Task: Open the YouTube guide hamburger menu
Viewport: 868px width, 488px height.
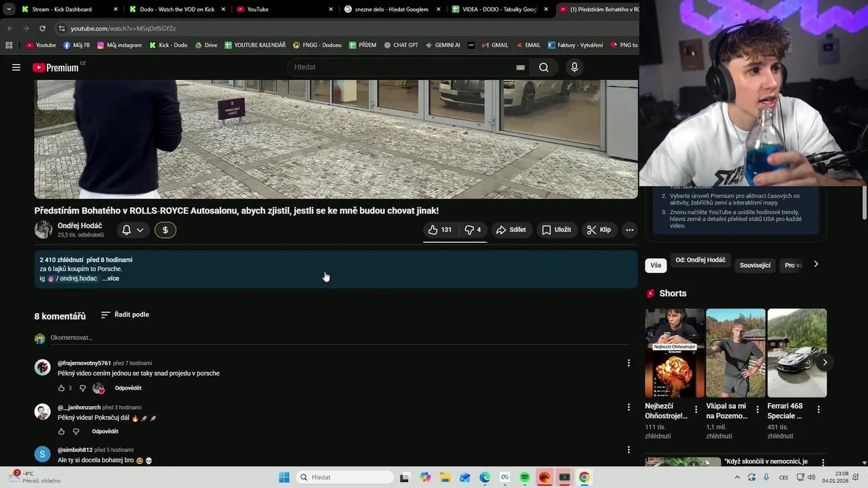Action: 16,67
